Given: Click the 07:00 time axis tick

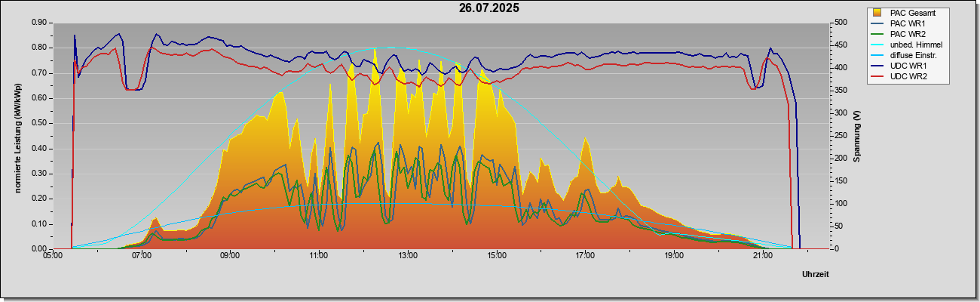Looking at the screenshot, I should tap(142, 256).
